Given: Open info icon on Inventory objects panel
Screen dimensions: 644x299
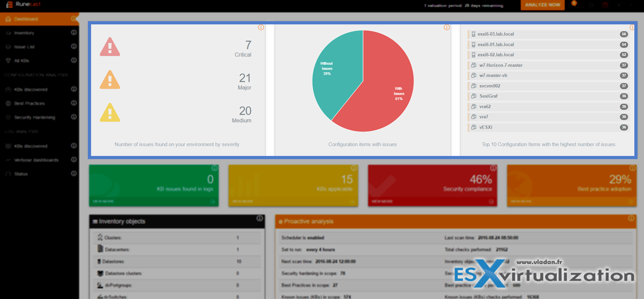Looking at the screenshot, I should pyautogui.click(x=259, y=218).
